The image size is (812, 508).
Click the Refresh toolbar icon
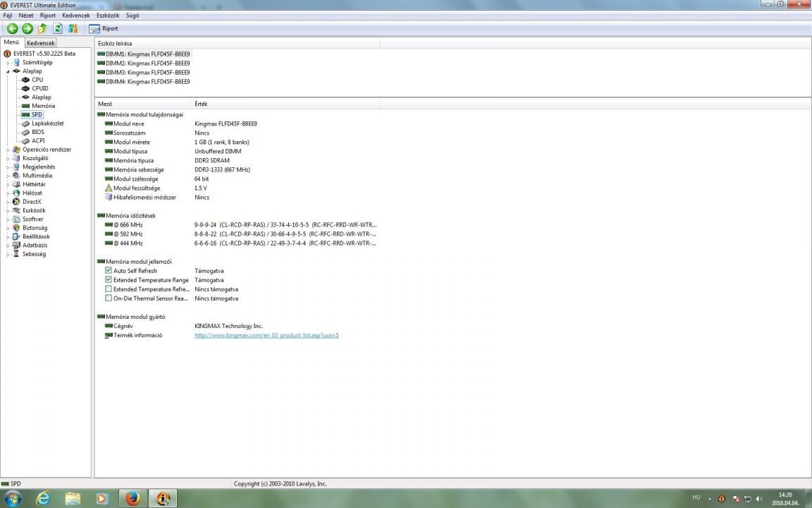(x=58, y=28)
